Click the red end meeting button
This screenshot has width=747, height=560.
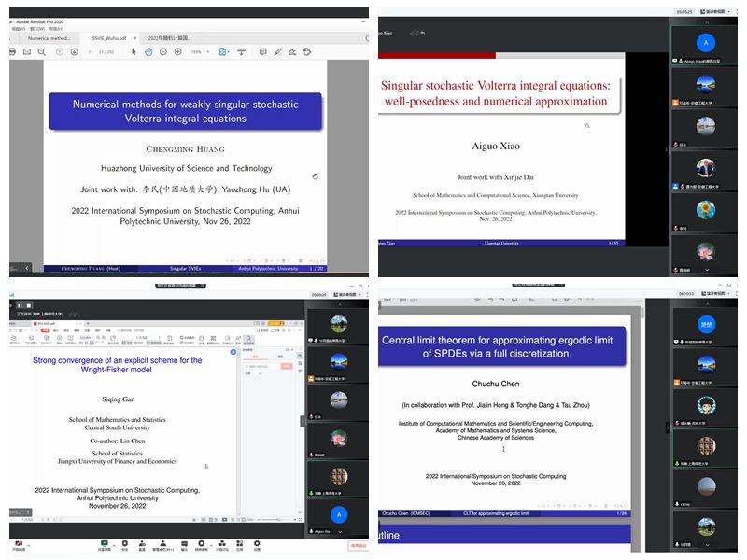pos(358,545)
